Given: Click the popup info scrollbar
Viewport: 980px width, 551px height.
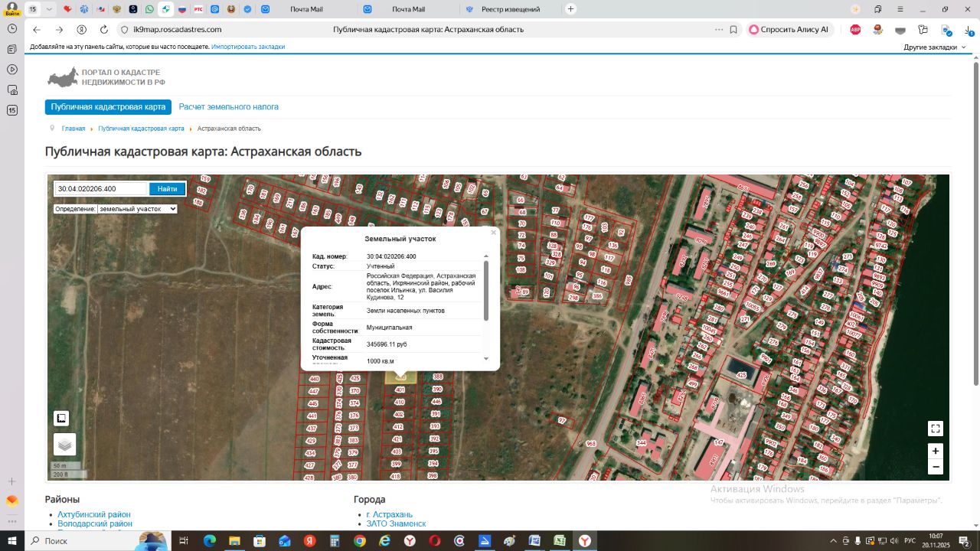Looking at the screenshot, I should click(485, 291).
